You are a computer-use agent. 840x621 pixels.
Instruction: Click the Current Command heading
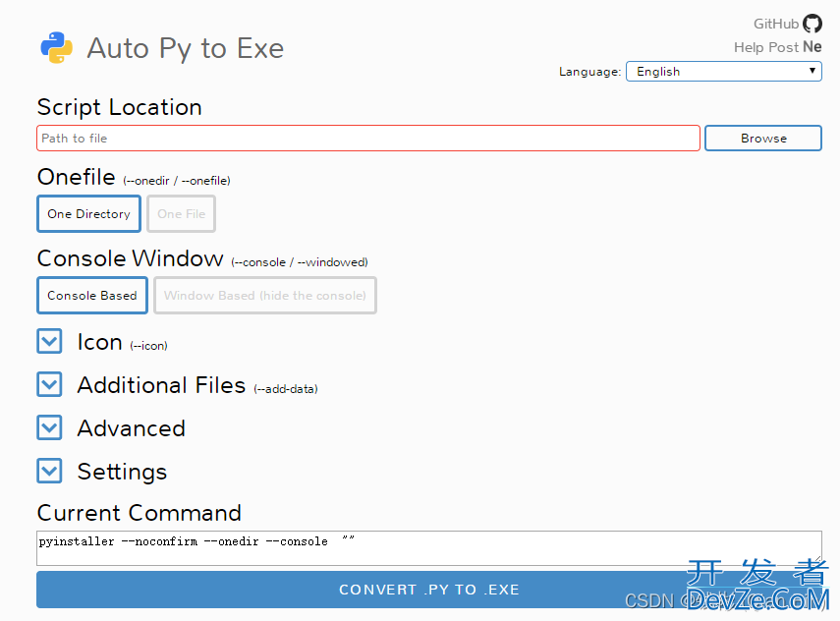click(x=140, y=513)
